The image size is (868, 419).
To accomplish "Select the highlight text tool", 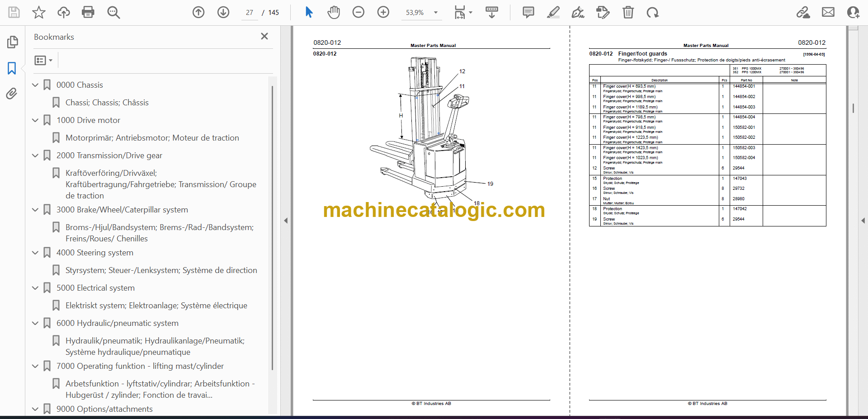I will (553, 12).
